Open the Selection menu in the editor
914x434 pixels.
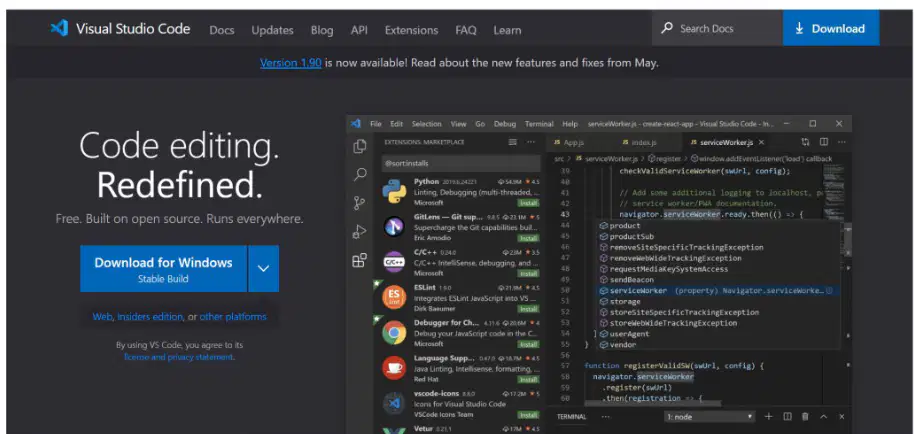pos(427,124)
